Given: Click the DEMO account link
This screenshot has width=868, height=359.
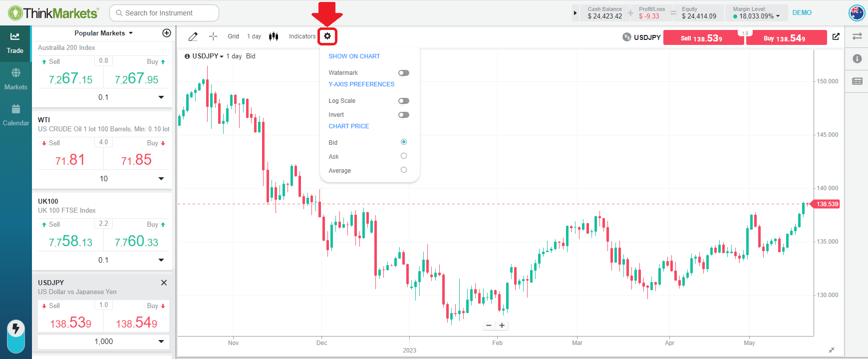Looking at the screenshot, I should [x=802, y=13].
